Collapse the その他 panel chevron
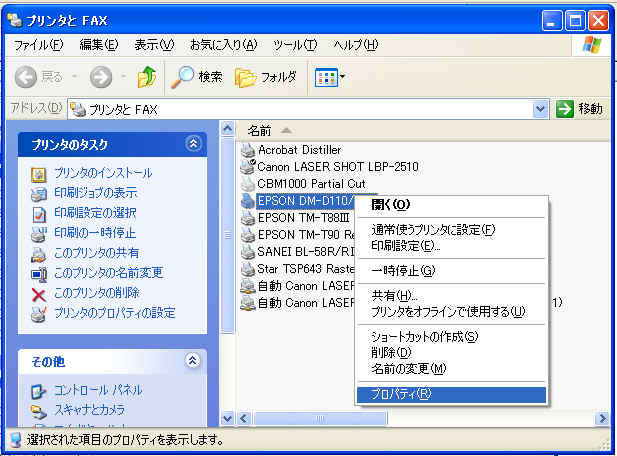The height and width of the screenshot is (456, 617). click(x=192, y=360)
